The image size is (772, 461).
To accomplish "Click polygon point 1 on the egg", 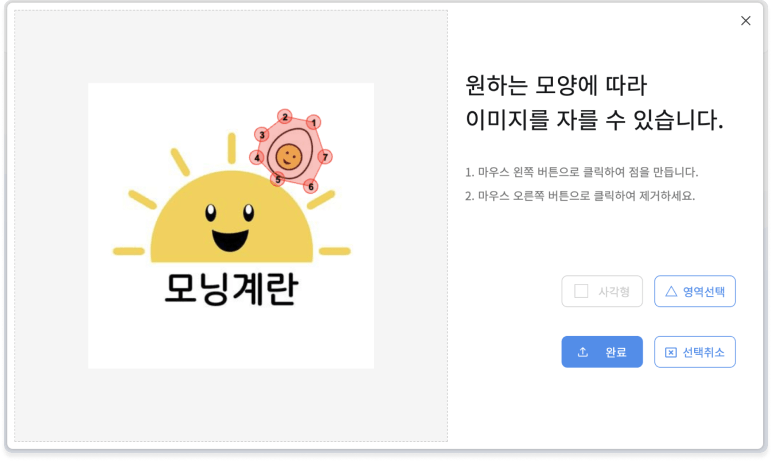I will point(313,122).
